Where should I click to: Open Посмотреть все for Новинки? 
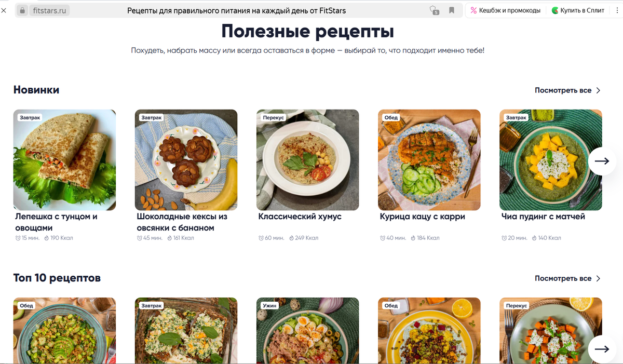pyautogui.click(x=567, y=90)
